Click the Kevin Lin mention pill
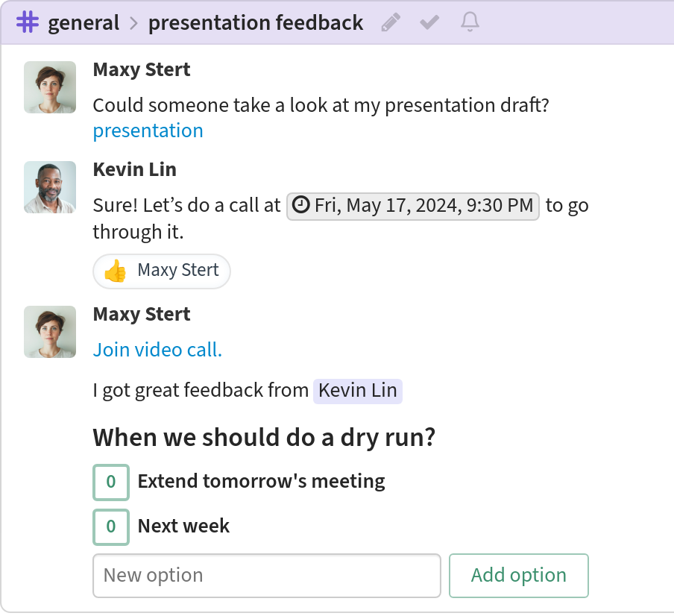 coord(358,391)
